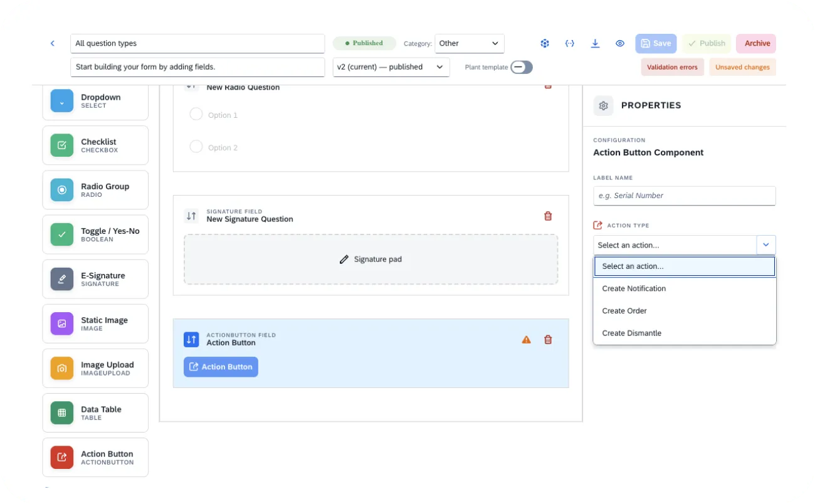Choose Create Notification option

click(685, 288)
